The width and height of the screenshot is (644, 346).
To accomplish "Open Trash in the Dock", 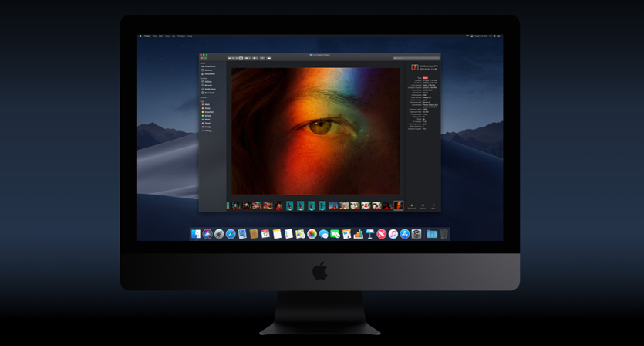I will (x=443, y=234).
